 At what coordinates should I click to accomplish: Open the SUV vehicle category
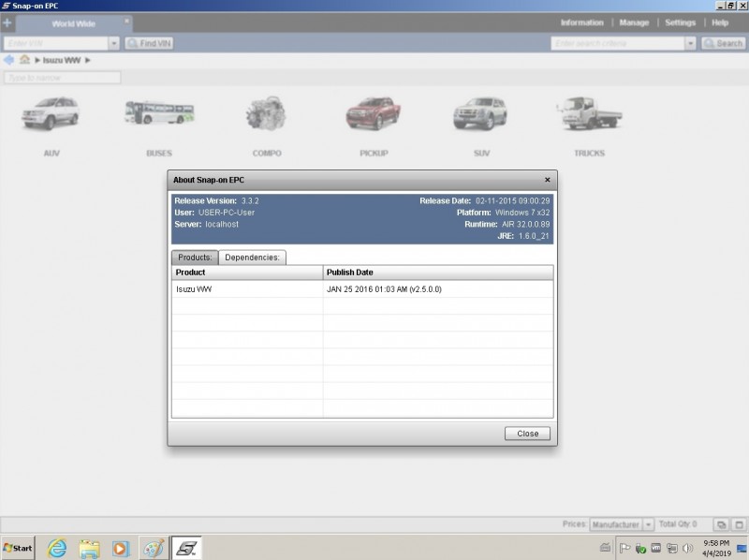480,115
